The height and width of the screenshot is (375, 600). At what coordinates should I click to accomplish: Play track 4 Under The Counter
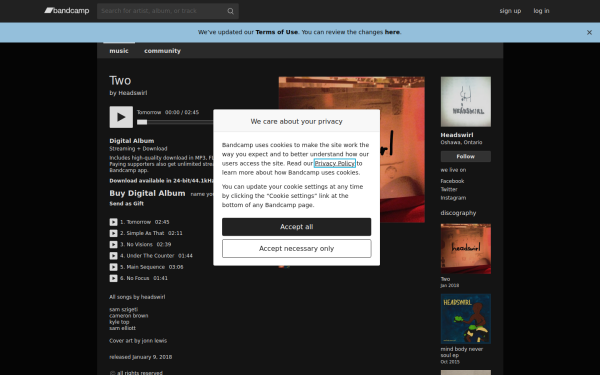113,256
